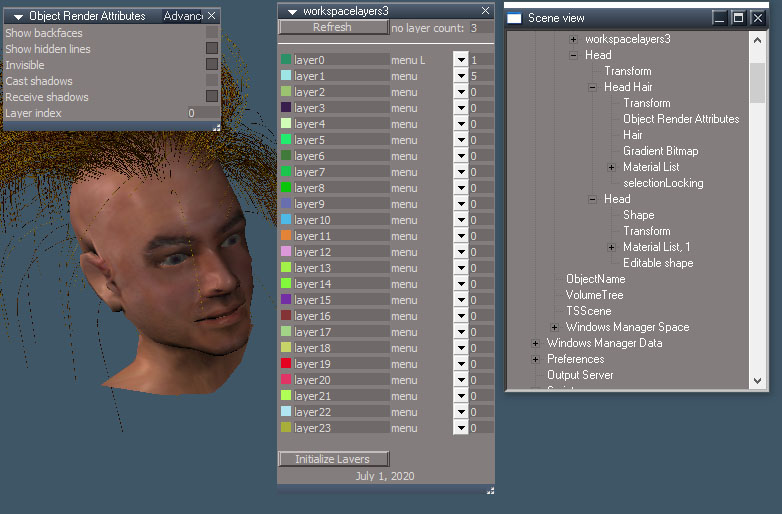Screen dimensions: 782x514
Task: Click the layer3 dark purple color swatch
Action: tap(286, 108)
